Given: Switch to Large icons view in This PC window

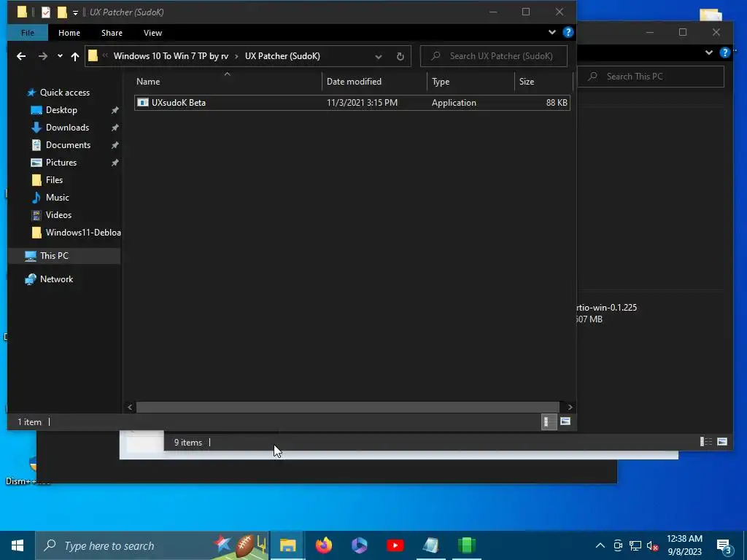Looking at the screenshot, I should pos(722,442).
